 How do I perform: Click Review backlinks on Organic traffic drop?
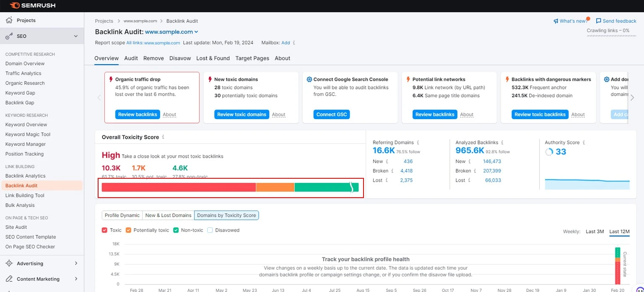coord(138,115)
